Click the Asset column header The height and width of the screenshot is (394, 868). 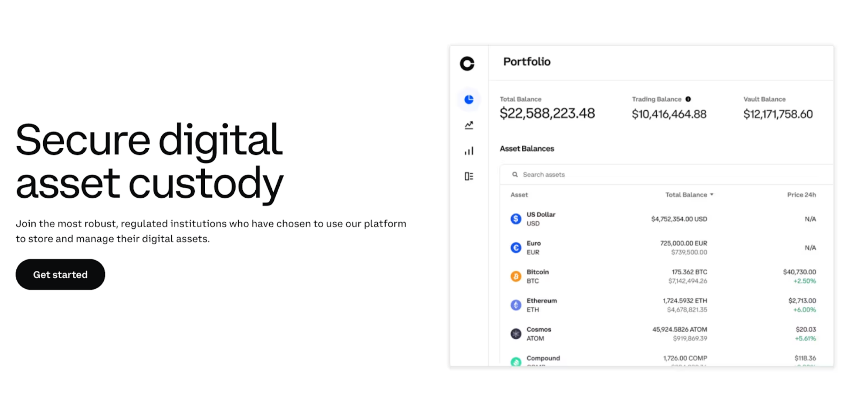tap(519, 195)
